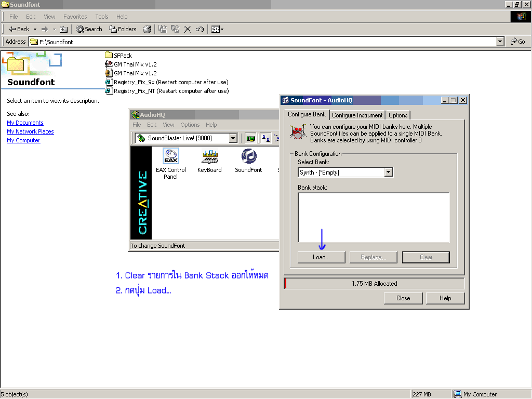
Task: Open the Explorer View menu
Action: (49, 17)
